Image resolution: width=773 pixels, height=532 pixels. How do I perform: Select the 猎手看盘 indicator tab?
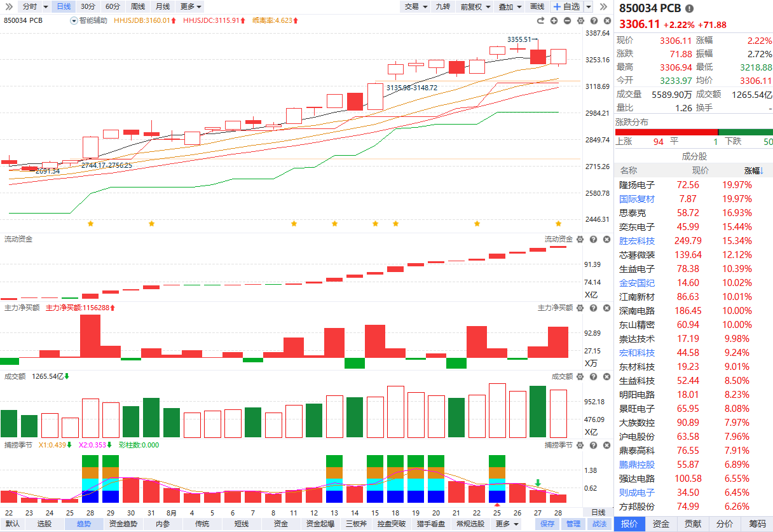[431, 524]
